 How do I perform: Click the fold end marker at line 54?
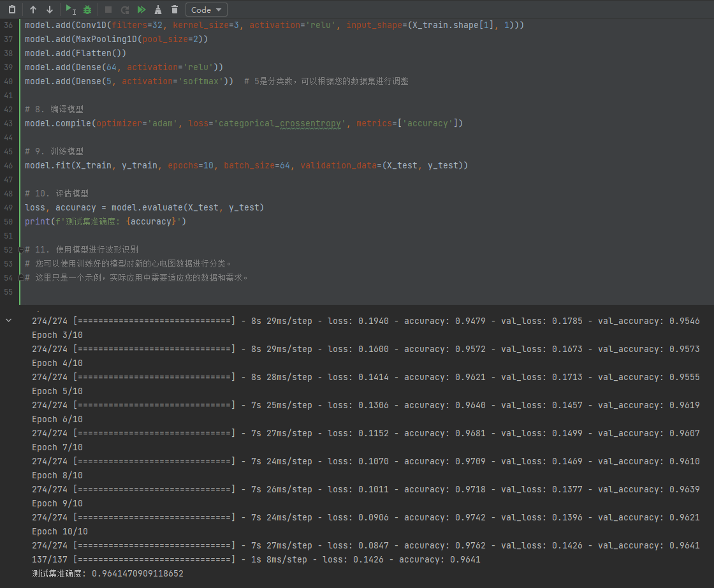click(21, 277)
